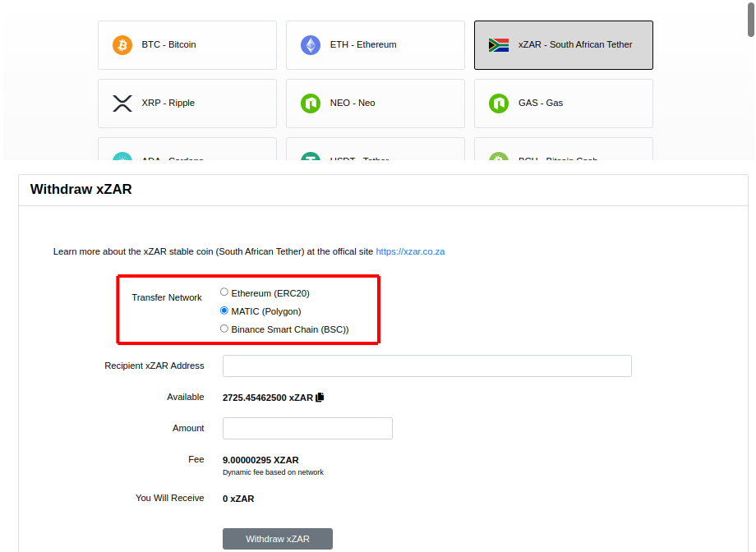Click the Ethereum logo icon

click(311, 45)
